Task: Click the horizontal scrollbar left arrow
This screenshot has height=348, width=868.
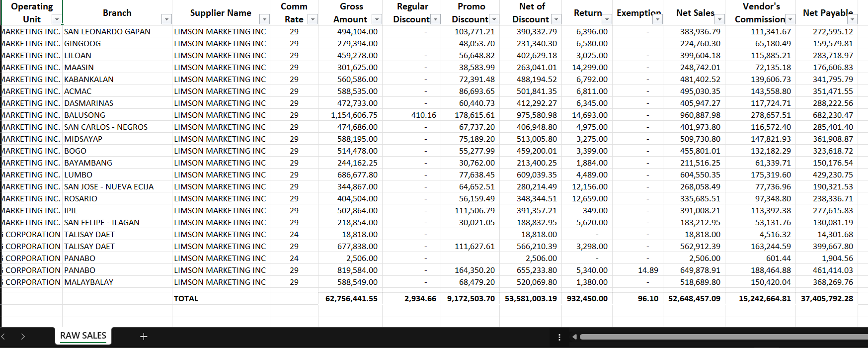Action: coord(574,337)
